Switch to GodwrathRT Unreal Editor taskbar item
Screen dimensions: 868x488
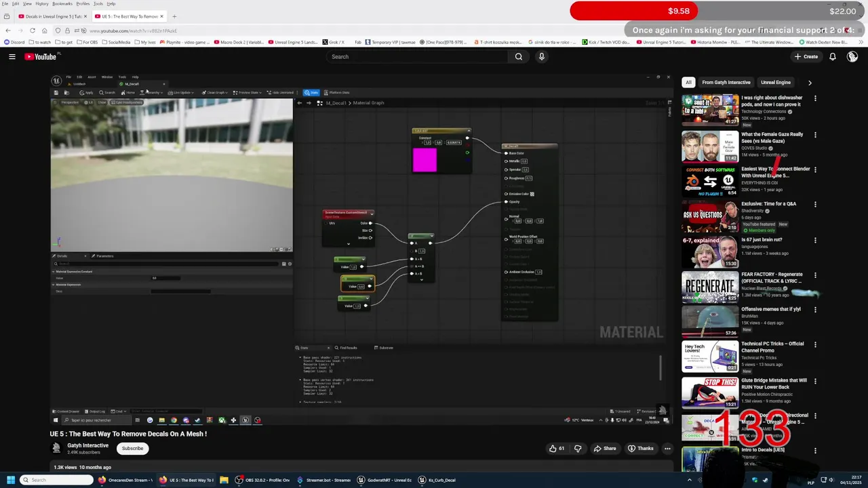385,480
